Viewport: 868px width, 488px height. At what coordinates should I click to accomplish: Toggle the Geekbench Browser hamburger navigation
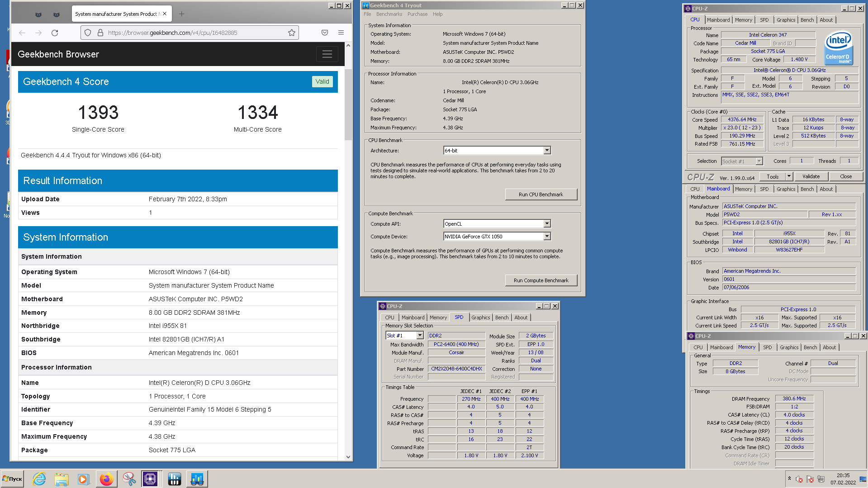click(327, 54)
